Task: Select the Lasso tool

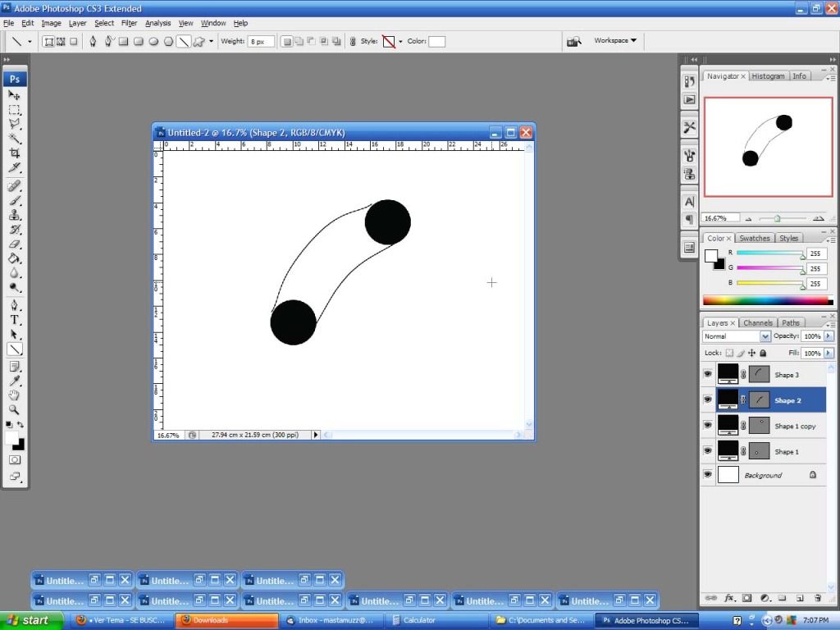Action: (x=15, y=124)
